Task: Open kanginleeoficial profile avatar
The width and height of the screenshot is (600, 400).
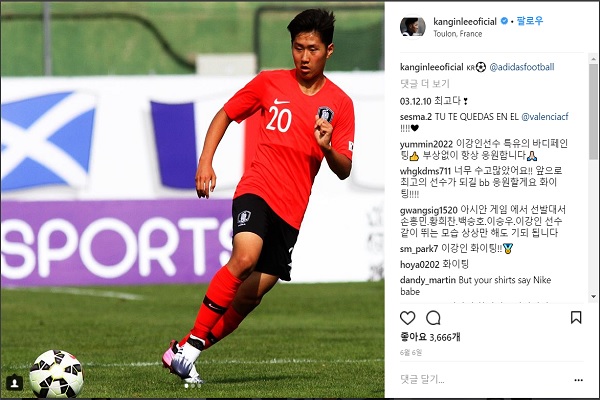Action: pyautogui.click(x=412, y=26)
